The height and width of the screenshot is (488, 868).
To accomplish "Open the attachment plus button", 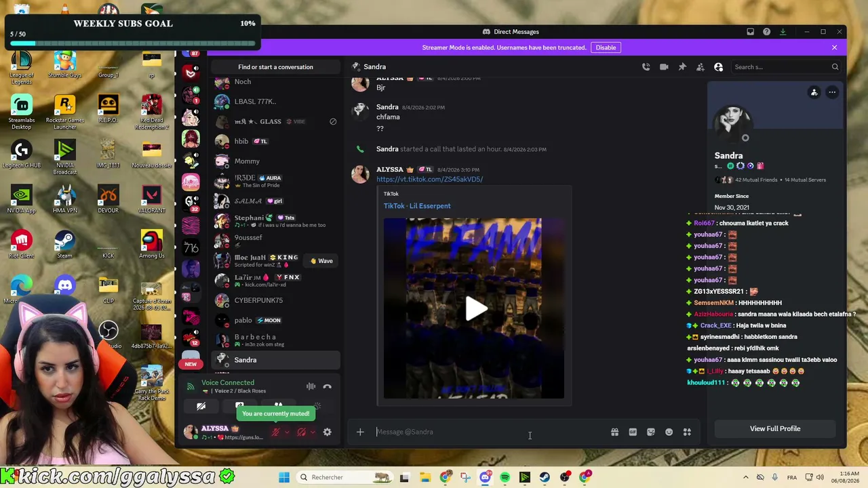I will 360,432.
